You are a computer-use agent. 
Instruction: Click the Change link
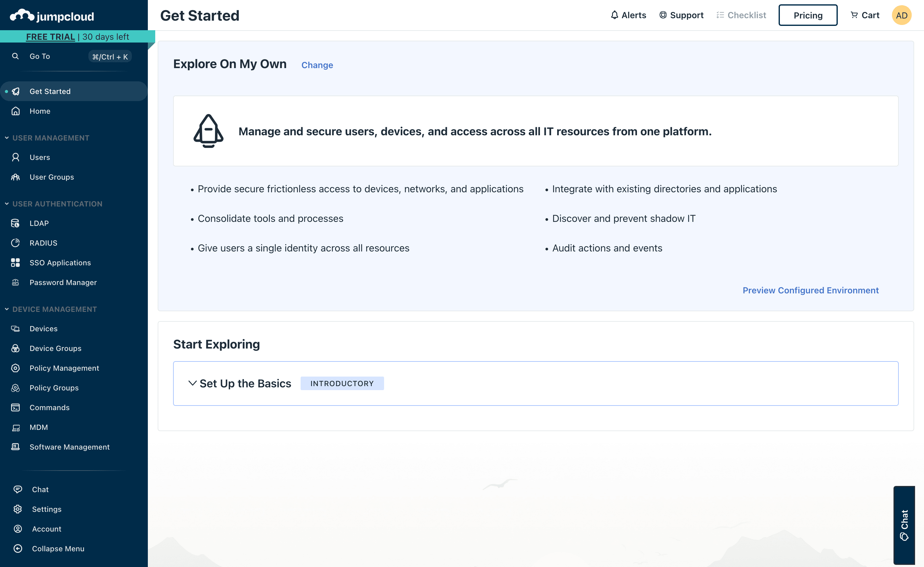317,65
